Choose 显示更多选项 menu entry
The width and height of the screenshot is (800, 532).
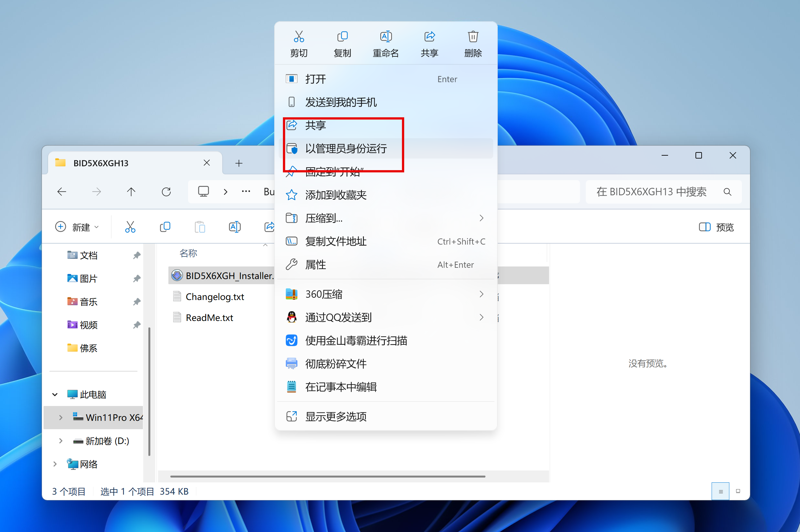pyautogui.click(x=336, y=417)
